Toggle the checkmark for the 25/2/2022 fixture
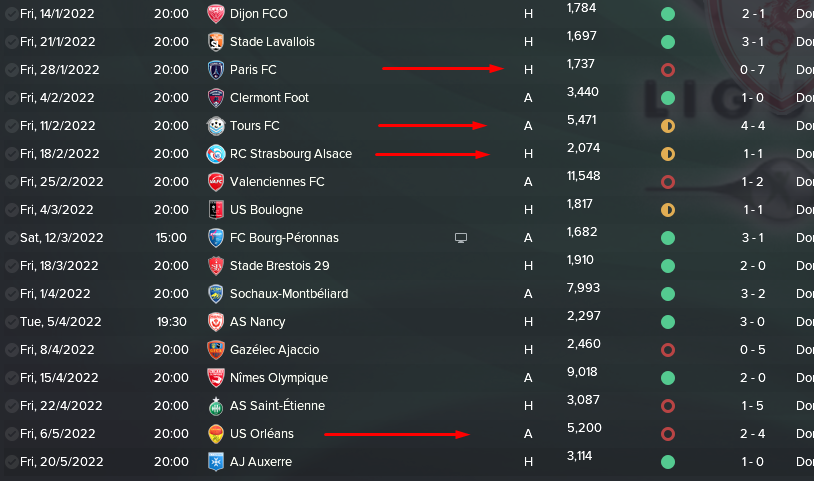 [11, 182]
